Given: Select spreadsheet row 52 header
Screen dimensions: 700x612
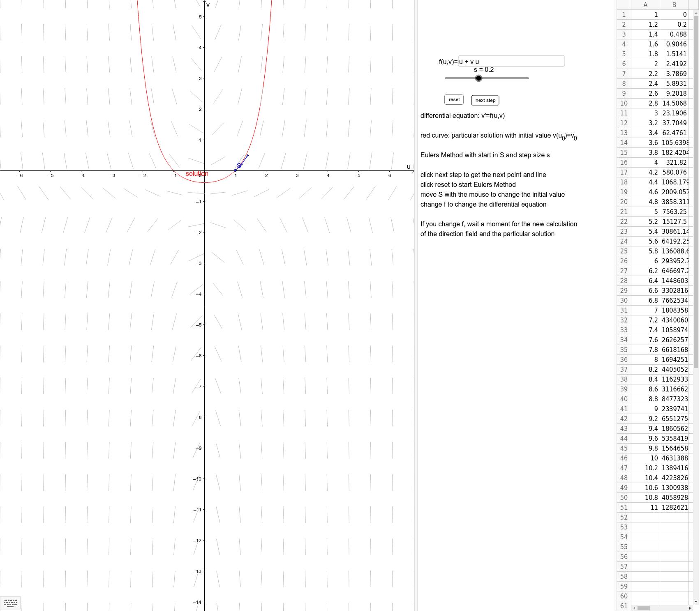Looking at the screenshot, I should click(624, 517).
